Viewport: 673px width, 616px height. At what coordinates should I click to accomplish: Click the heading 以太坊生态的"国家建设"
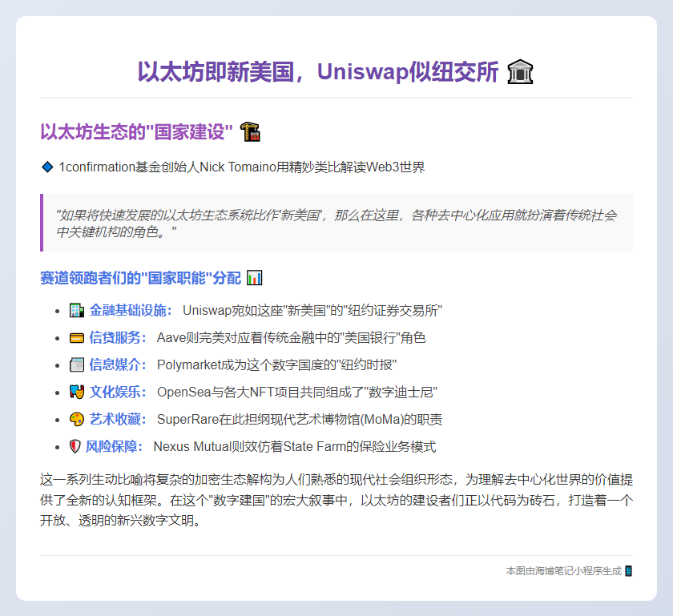tap(136, 132)
